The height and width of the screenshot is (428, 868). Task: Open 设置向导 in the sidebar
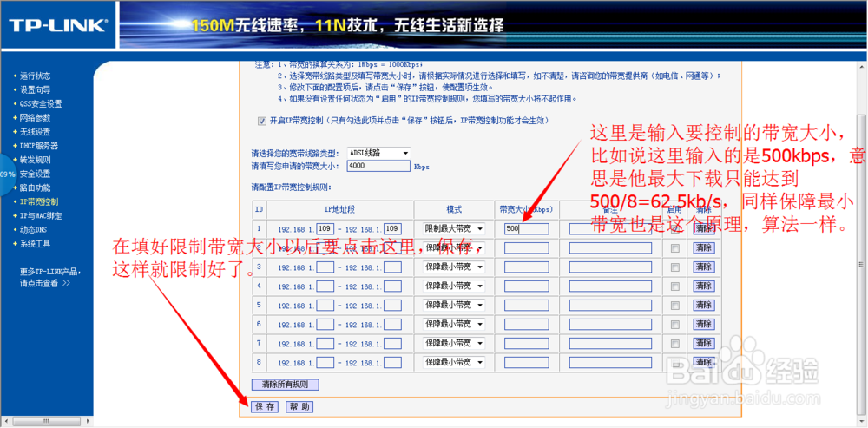[x=35, y=89]
